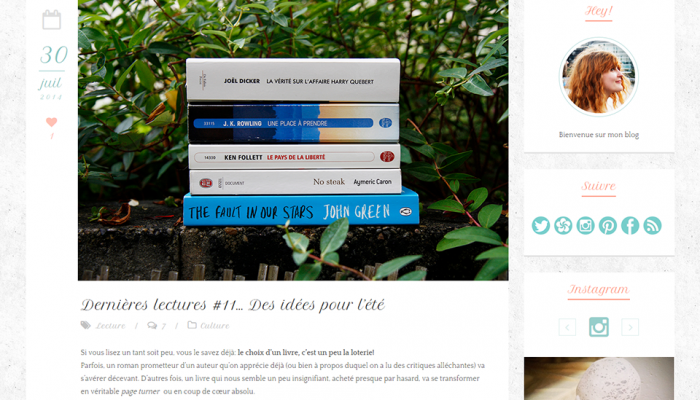The image size is (700, 400).
Task: Like the post with the heart icon
Action: click(51, 122)
